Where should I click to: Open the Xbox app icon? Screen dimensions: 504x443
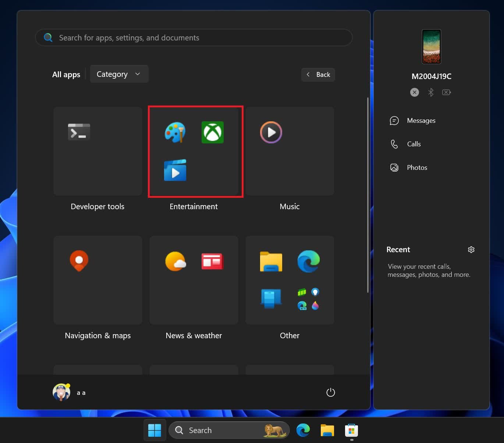tap(213, 132)
